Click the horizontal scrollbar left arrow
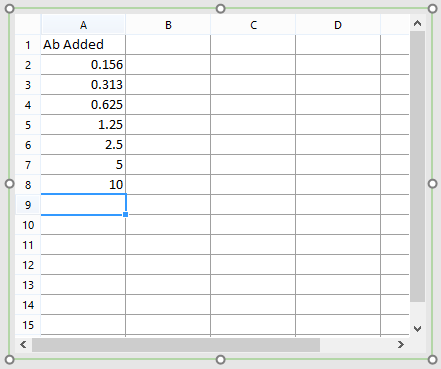 point(23,344)
